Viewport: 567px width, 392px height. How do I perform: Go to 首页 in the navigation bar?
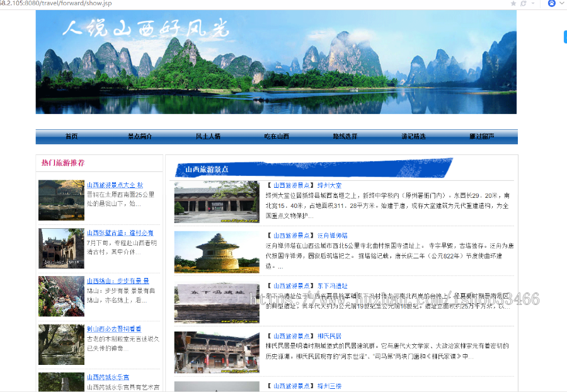(x=71, y=136)
